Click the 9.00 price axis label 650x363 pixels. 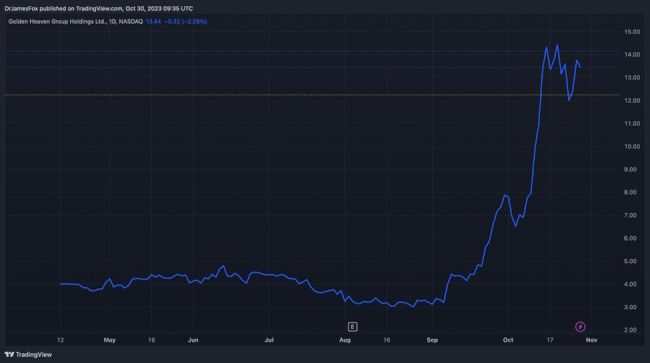pos(630,169)
